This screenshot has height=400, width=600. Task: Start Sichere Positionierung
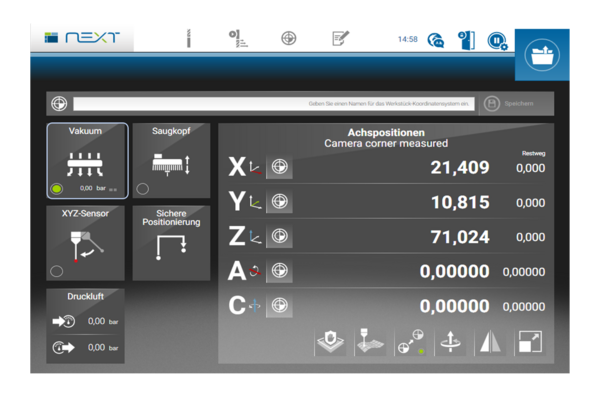point(171,243)
